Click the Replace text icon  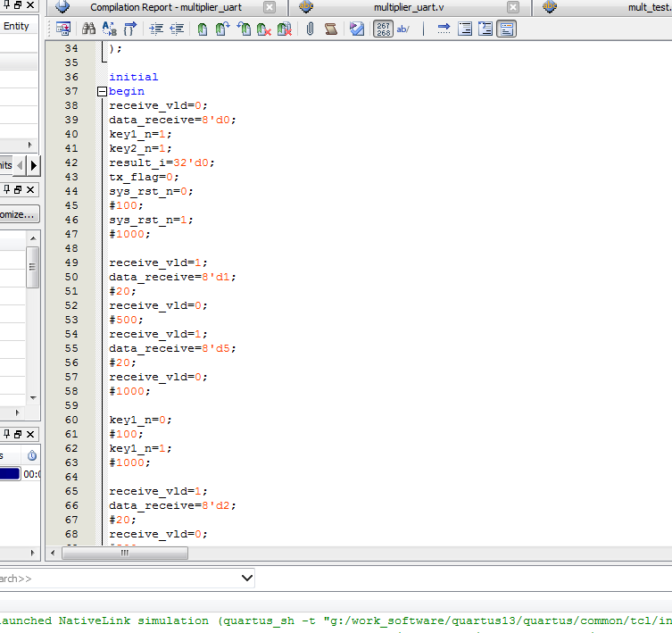click(110, 29)
